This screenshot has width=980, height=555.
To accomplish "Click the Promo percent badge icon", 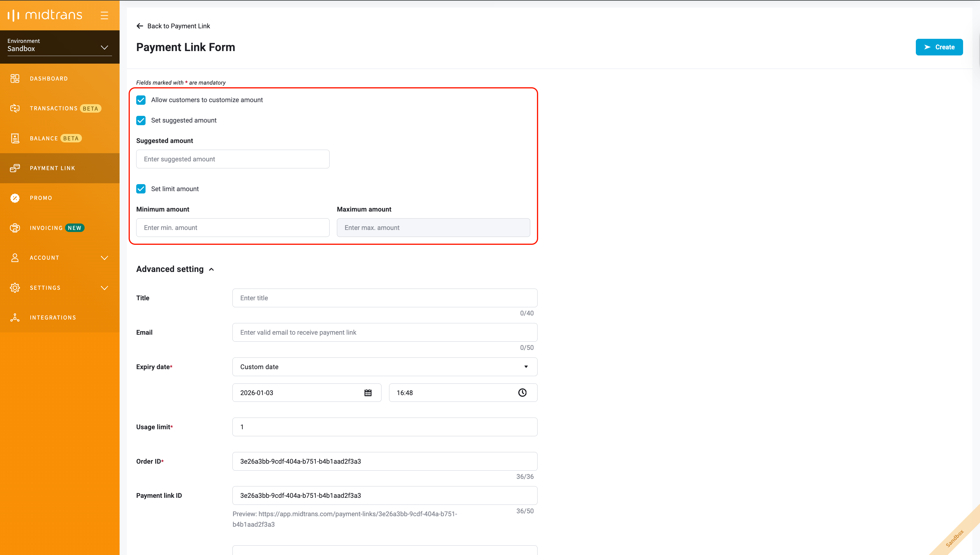I will (x=15, y=198).
